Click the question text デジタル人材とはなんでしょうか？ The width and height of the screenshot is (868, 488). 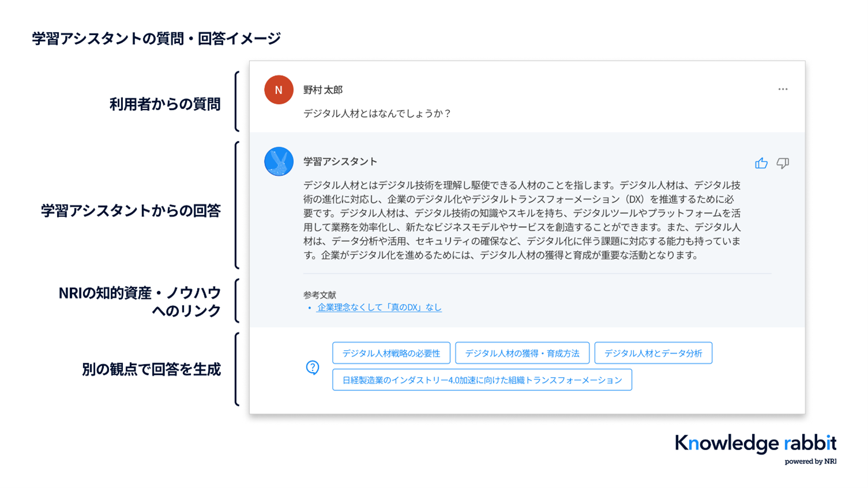[x=377, y=114]
